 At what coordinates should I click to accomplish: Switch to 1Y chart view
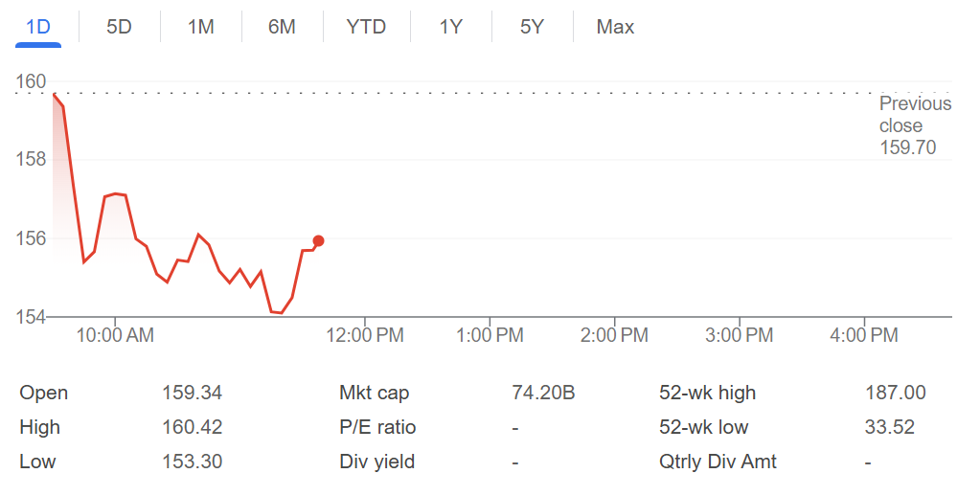coord(450,27)
